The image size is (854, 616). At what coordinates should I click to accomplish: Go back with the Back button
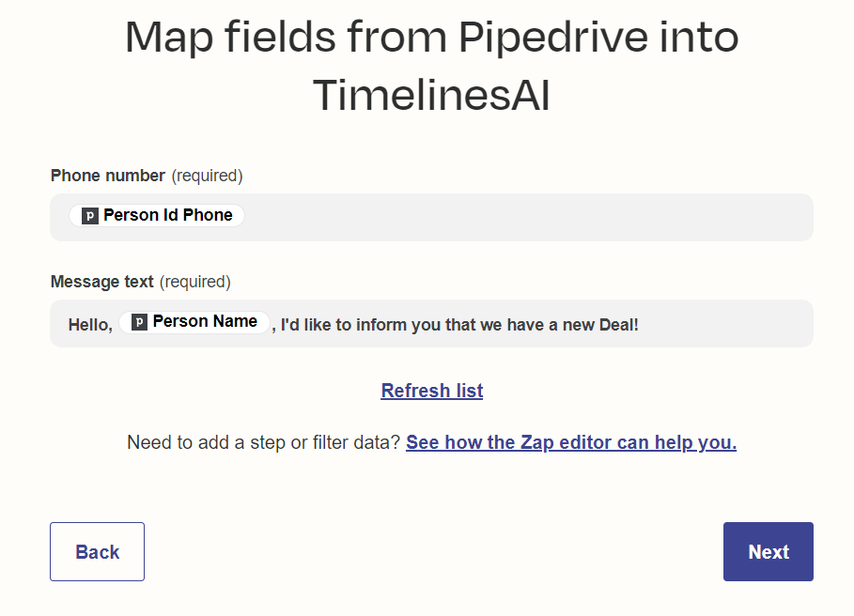click(x=97, y=552)
